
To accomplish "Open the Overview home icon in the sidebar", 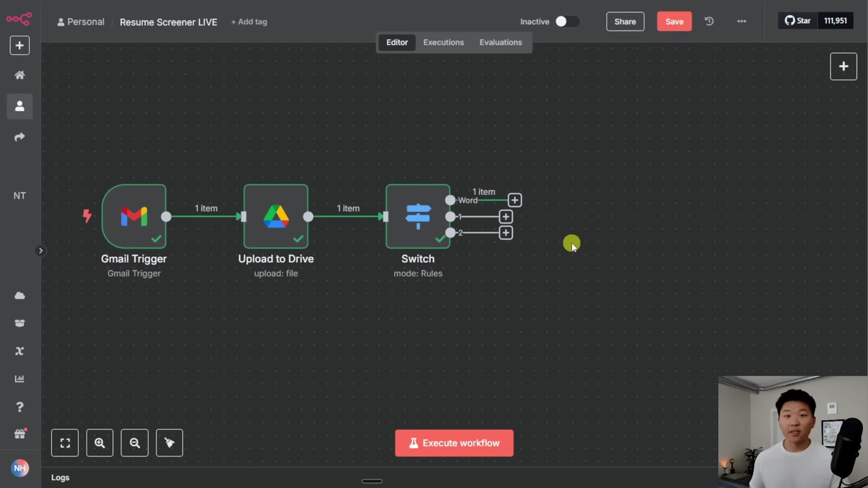I will click(x=19, y=76).
